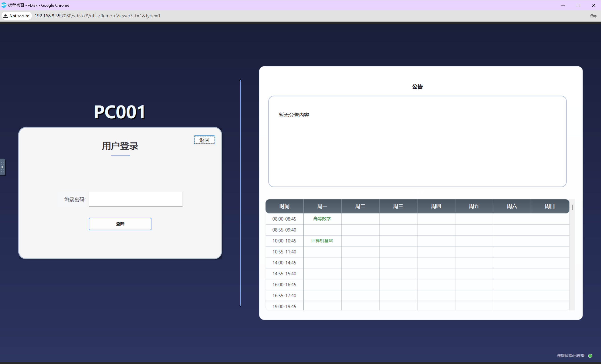601x364 pixels.
Task: Select the 周三 column header
Action: (x=398, y=206)
